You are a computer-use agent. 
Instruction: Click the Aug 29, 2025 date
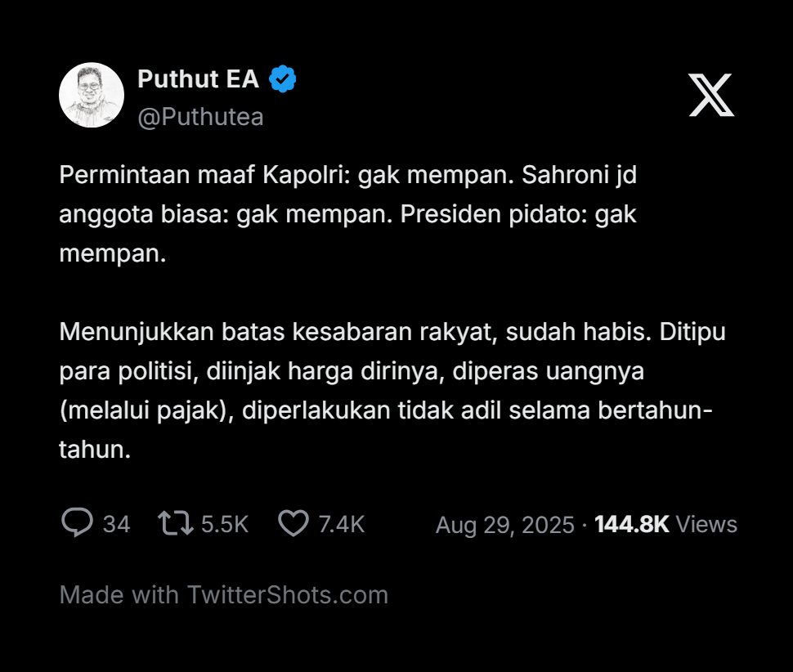(x=504, y=525)
